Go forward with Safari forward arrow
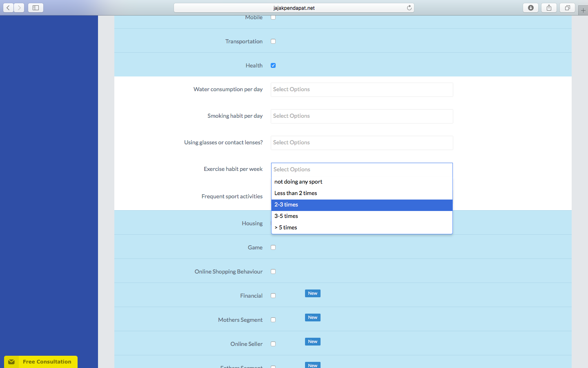588x368 pixels. [19, 8]
